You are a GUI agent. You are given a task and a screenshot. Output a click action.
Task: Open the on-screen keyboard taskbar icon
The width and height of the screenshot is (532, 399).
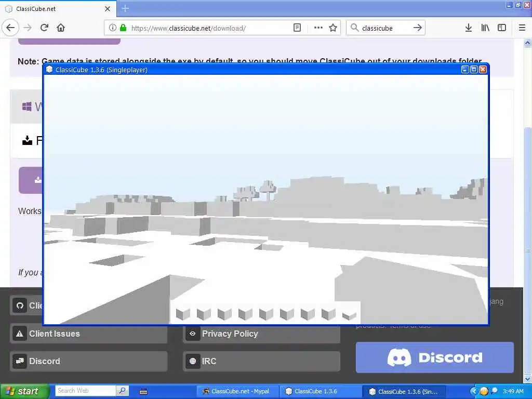coord(143,392)
